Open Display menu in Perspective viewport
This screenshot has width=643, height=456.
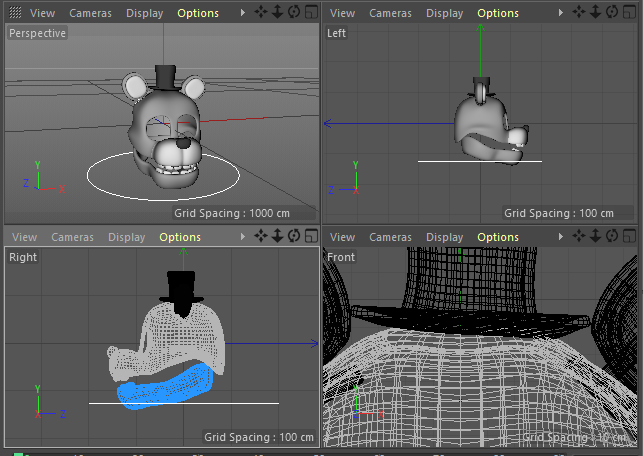tap(144, 13)
